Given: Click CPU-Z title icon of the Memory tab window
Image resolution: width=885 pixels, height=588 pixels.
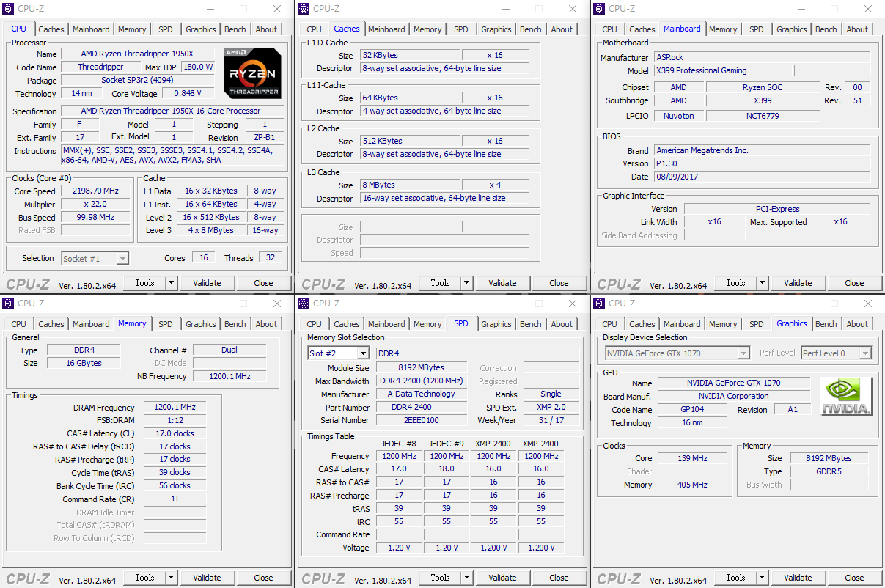Looking at the screenshot, I should pos(8,304).
